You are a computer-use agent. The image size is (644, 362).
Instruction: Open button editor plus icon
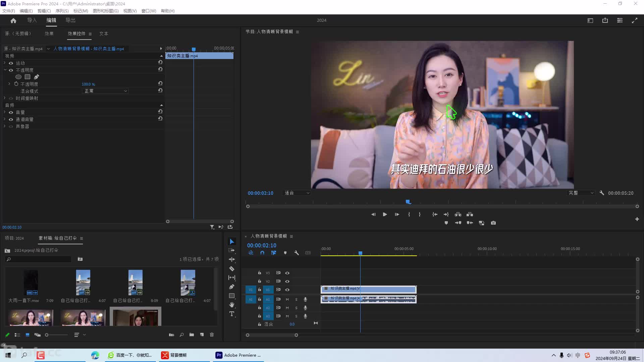(x=637, y=219)
